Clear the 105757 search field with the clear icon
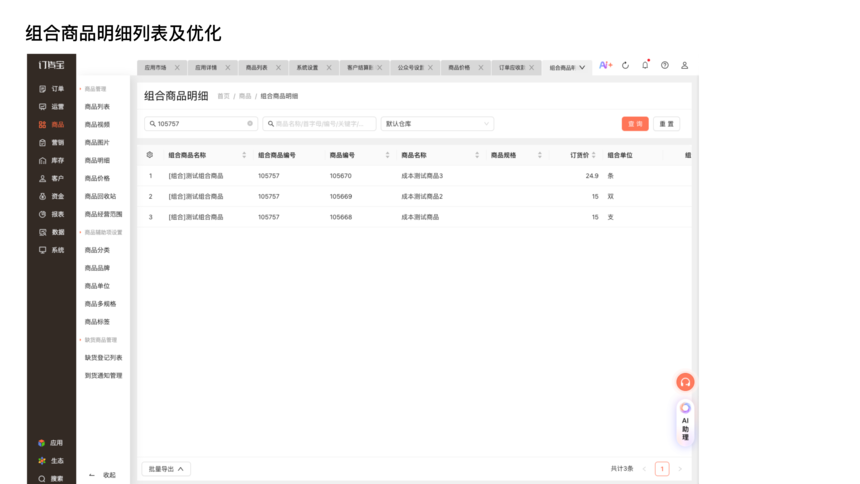This screenshot has width=860, height=484. [250, 124]
